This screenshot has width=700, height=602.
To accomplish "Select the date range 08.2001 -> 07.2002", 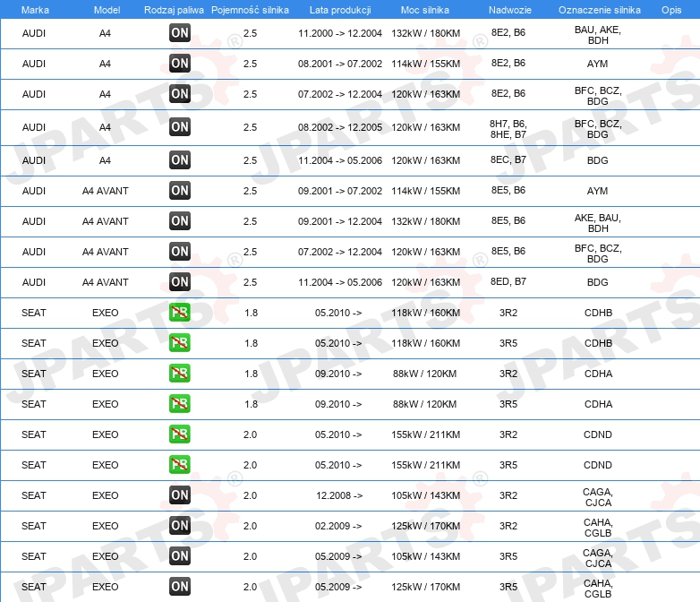I will pos(340,64).
